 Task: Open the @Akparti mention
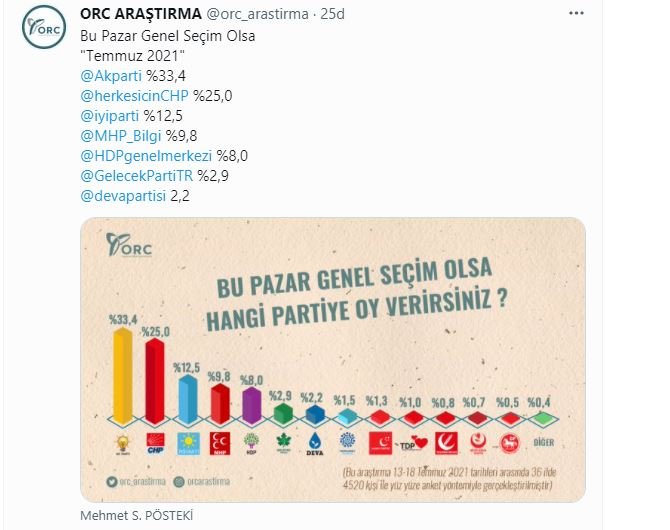(111, 76)
